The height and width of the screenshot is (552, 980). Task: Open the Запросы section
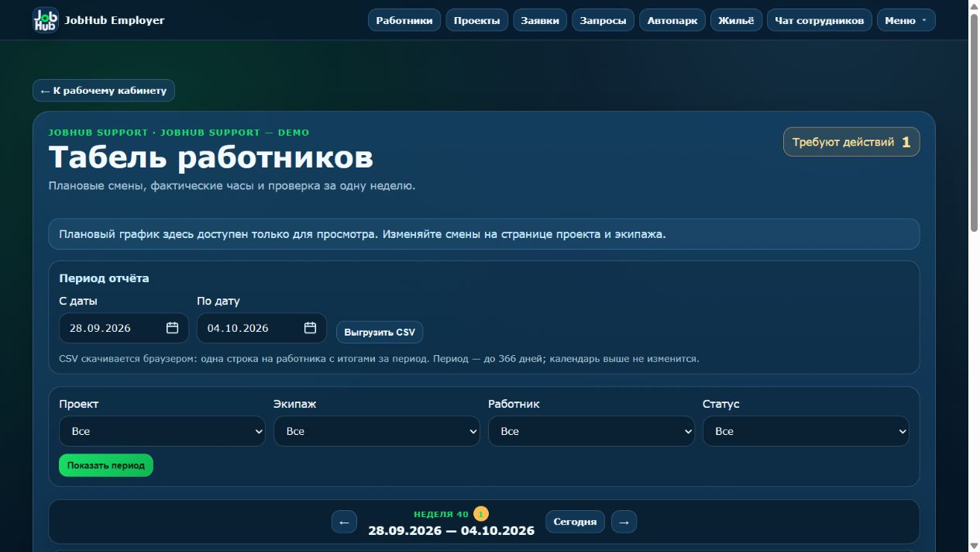[x=603, y=20]
